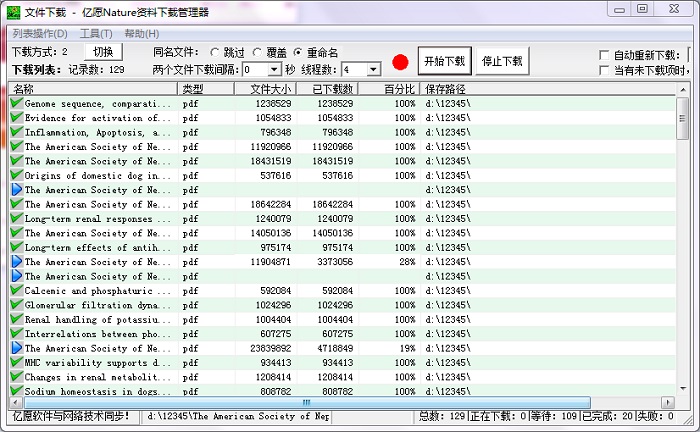Open the 帮助(H) menu
This screenshot has width=700, height=432.
pos(142,33)
